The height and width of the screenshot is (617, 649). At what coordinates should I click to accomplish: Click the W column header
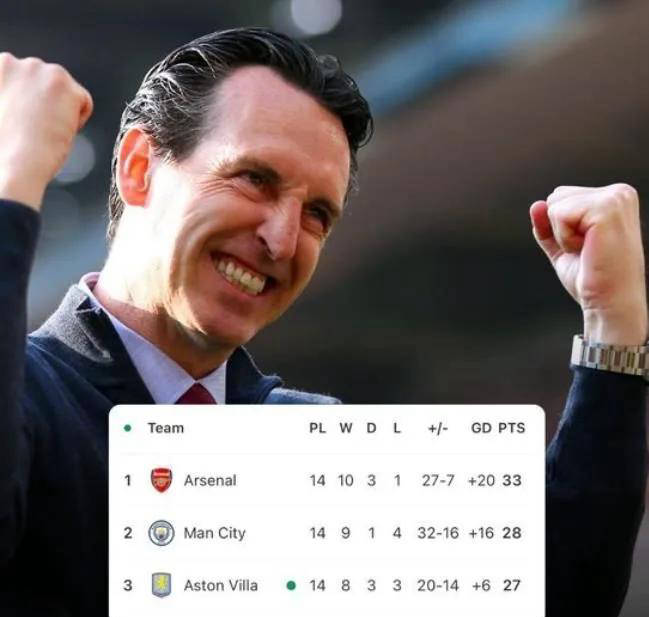point(346,428)
